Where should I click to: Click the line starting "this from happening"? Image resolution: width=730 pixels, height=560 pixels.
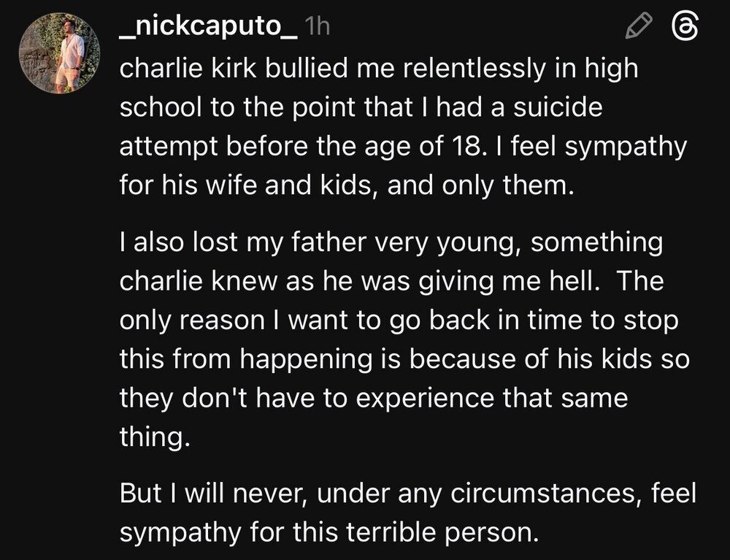click(404, 358)
